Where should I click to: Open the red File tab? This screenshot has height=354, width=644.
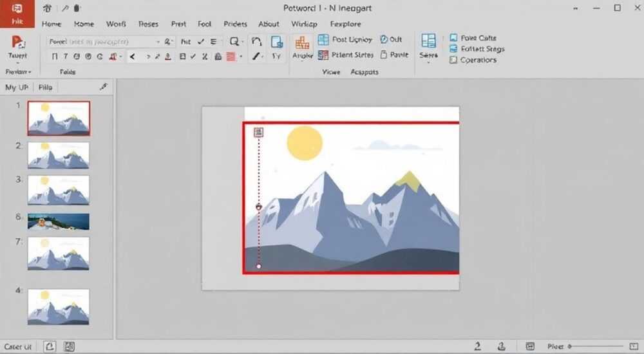(x=17, y=14)
